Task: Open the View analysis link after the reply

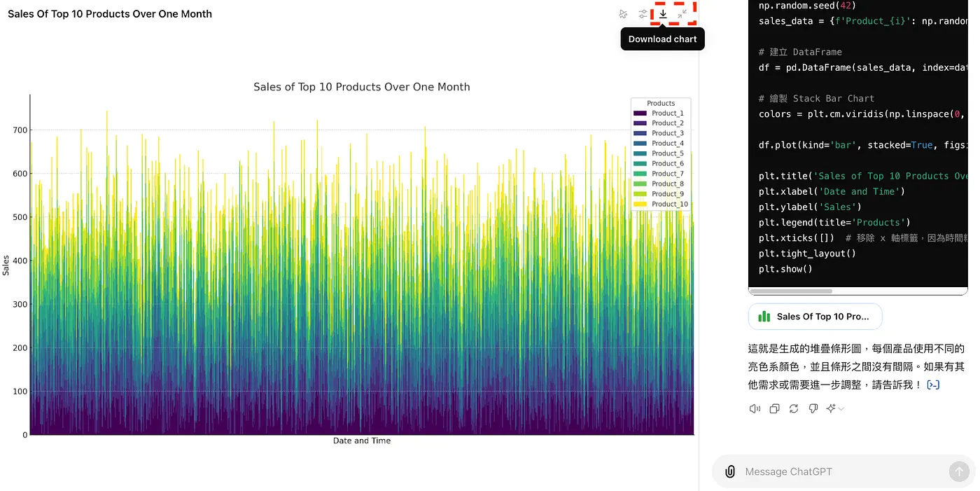Action: click(933, 385)
